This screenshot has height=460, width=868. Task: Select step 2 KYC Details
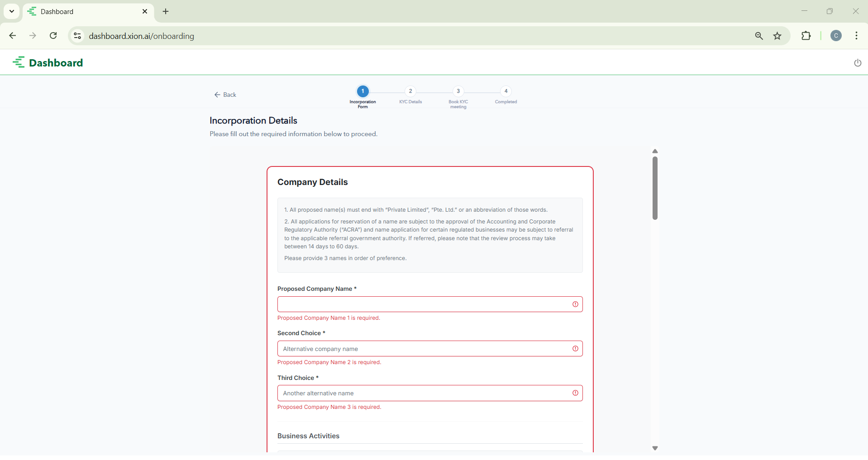[410, 91]
